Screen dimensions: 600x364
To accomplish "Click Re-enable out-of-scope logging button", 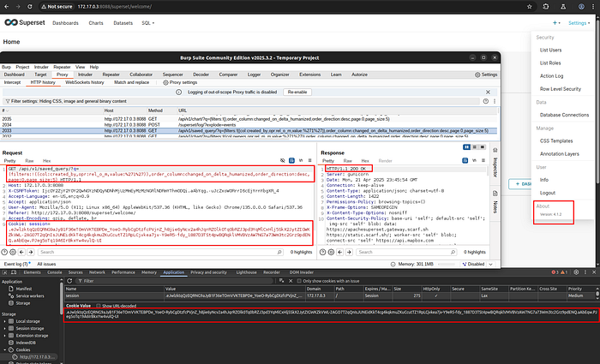I will (x=297, y=92).
